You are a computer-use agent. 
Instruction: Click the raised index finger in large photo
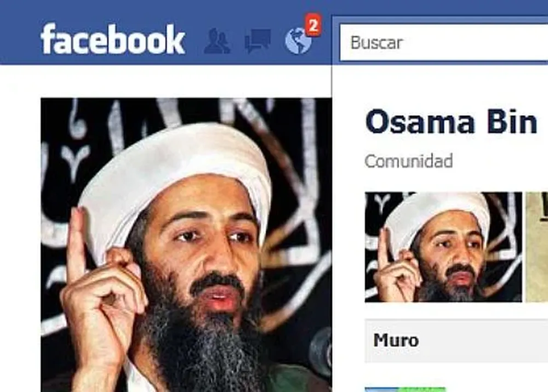[x=76, y=238]
